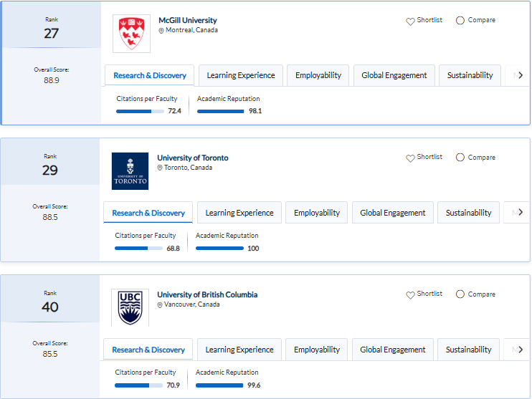The image size is (532, 399).
Task: Click the Rank 40 panel for UBC
Action: tap(50, 301)
